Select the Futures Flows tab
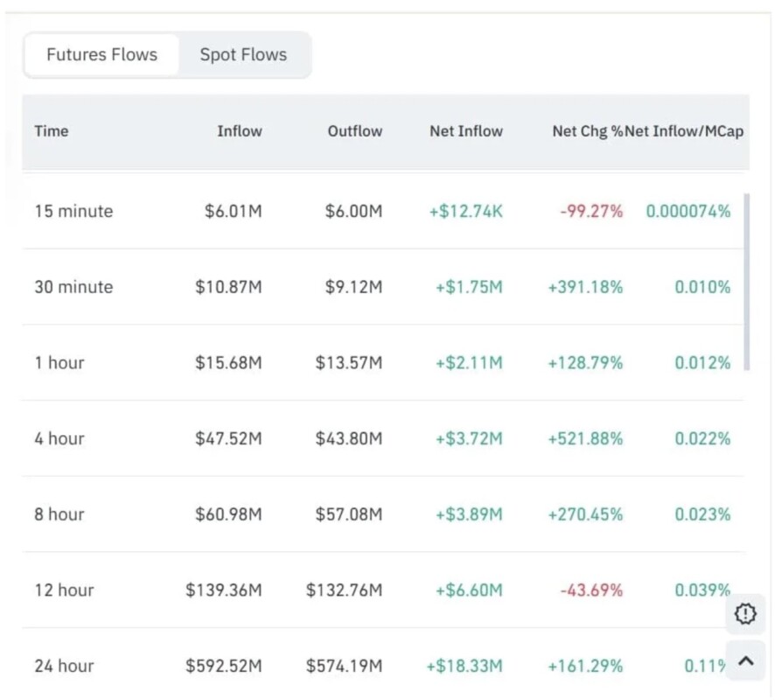 click(101, 55)
